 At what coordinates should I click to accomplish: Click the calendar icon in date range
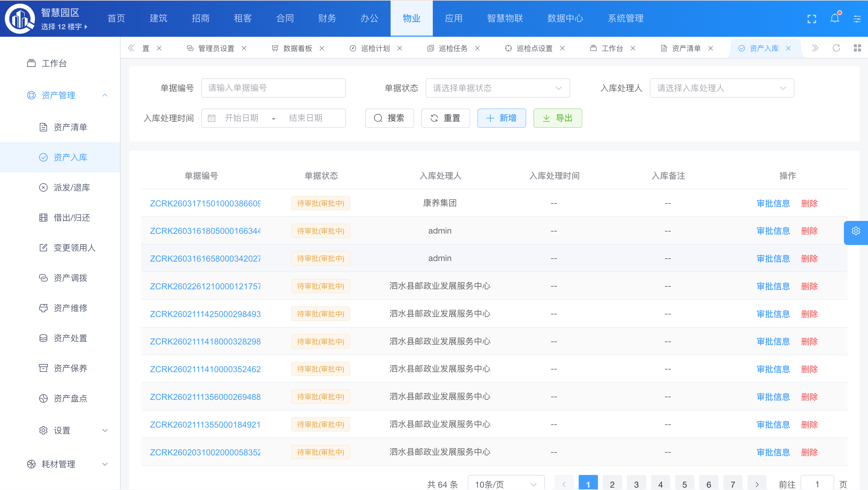[x=211, y=118]
